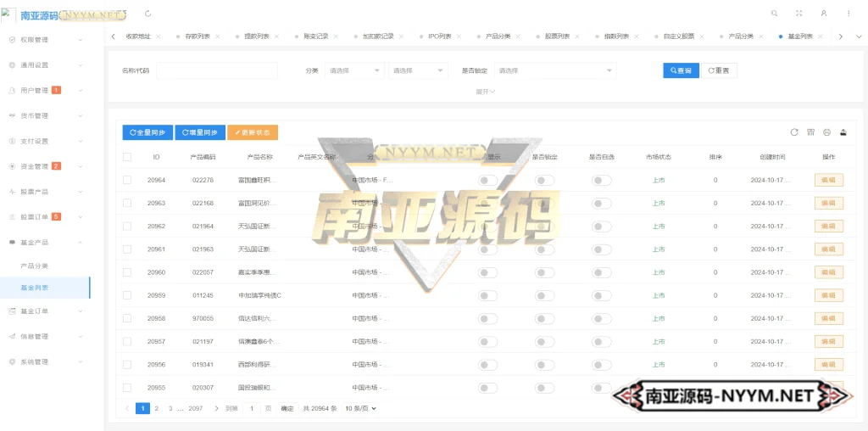
Task: Toggle fullscreen mode icon in header
Action: pos(798,14)
